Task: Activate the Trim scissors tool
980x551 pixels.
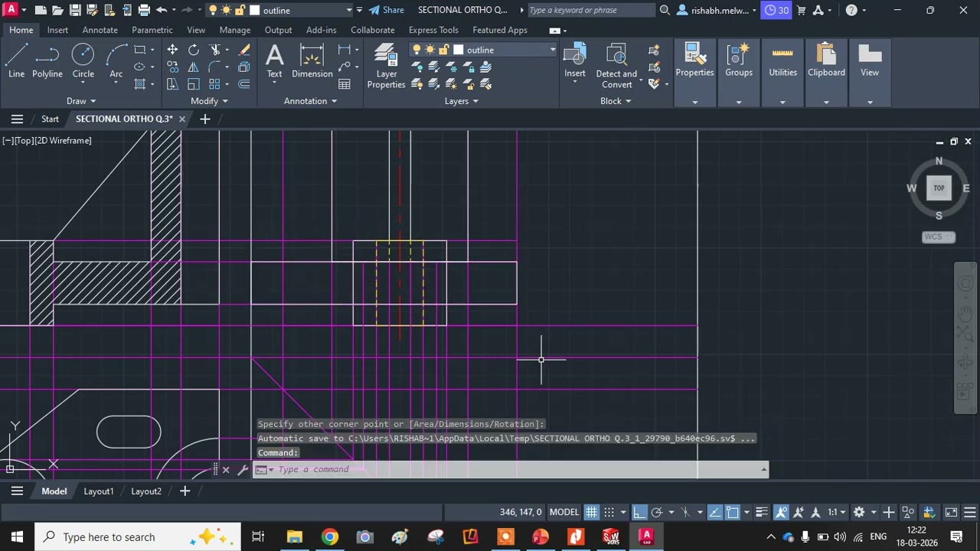Action: pos(215,50)
